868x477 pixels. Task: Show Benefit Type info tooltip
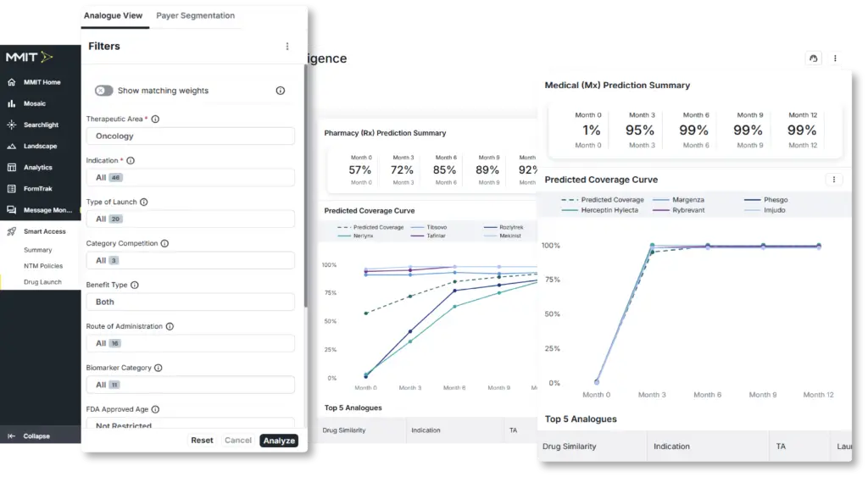coord(135,285)
